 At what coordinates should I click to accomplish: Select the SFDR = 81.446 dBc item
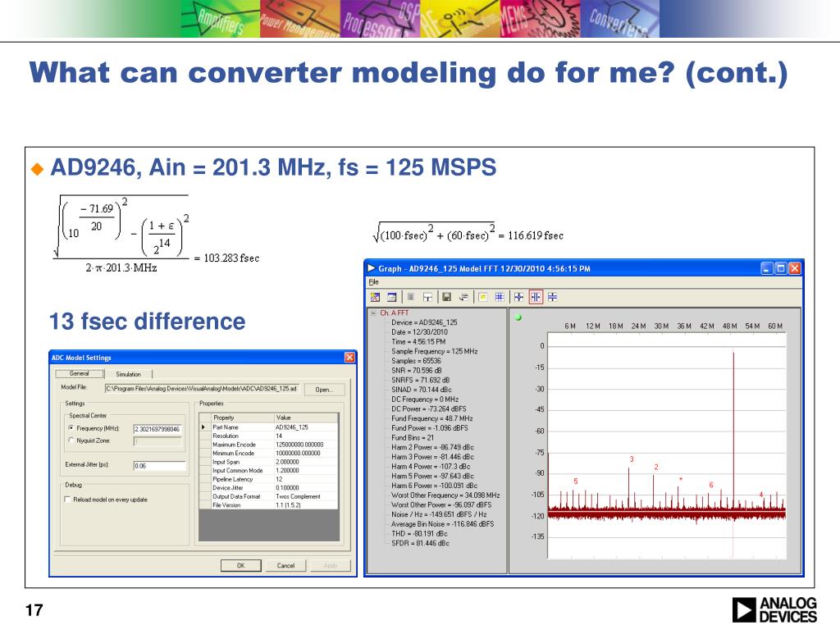click(421, 543)
